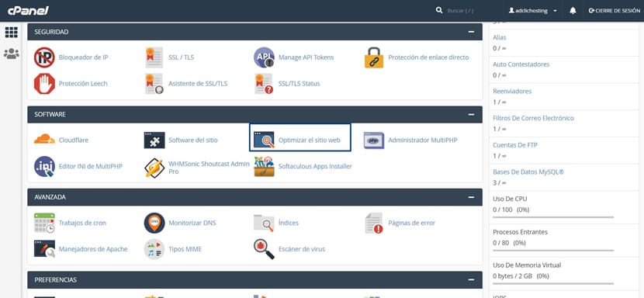Open the addichosting user dropdown
Screen dimensions: 644x298
pyautogui.click(x=533, y=11)
